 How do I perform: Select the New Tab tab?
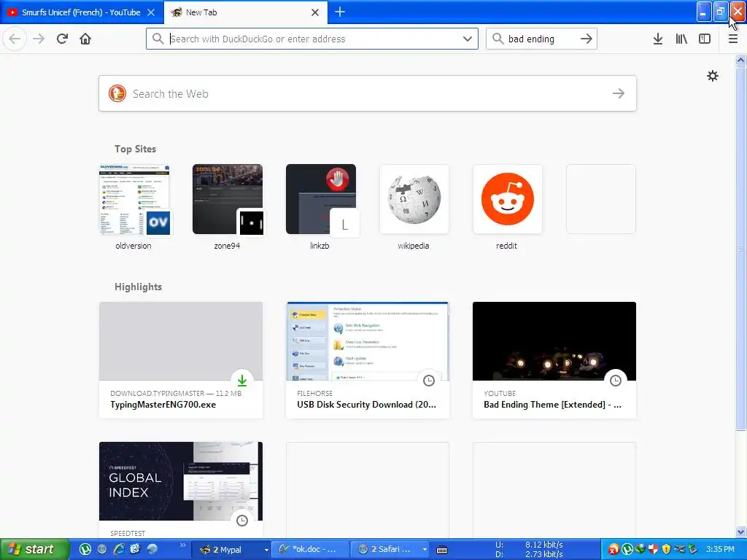[245, 12]
